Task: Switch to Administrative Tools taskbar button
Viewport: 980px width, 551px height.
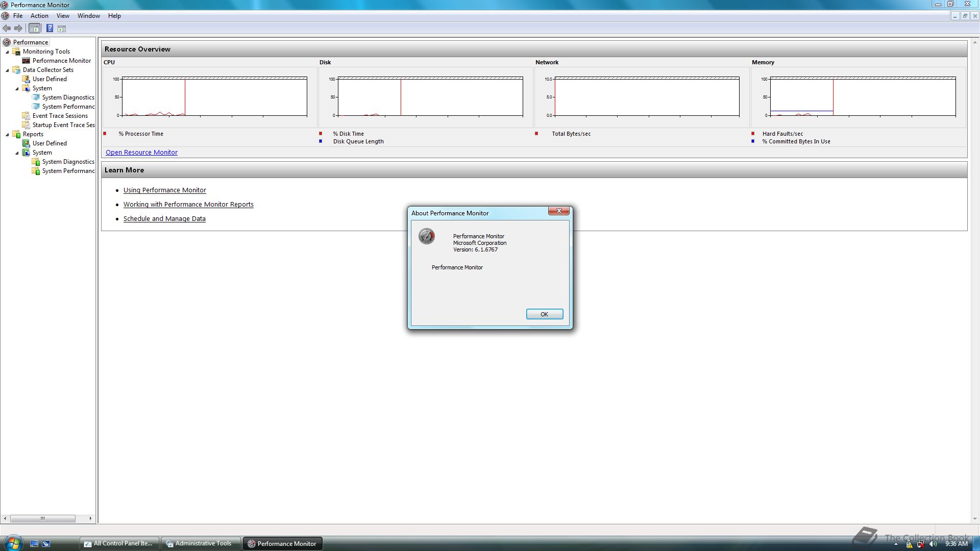Action: (200, 544)
